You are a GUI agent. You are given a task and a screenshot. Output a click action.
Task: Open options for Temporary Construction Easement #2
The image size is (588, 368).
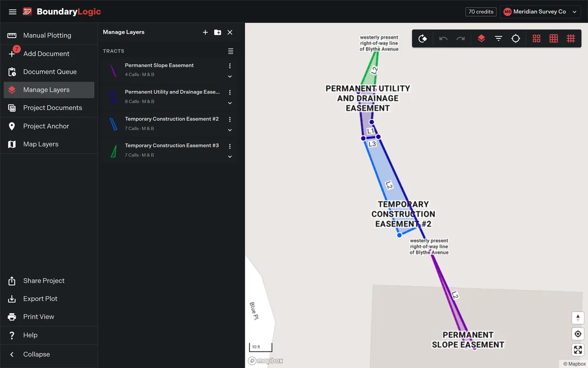coord(230,119)
